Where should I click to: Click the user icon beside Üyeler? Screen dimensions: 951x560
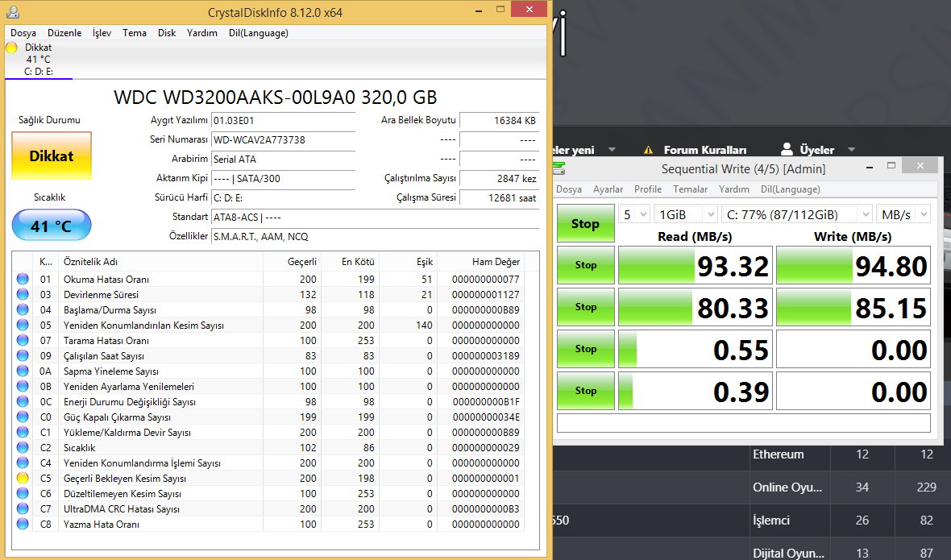click(x=787, y=149)
